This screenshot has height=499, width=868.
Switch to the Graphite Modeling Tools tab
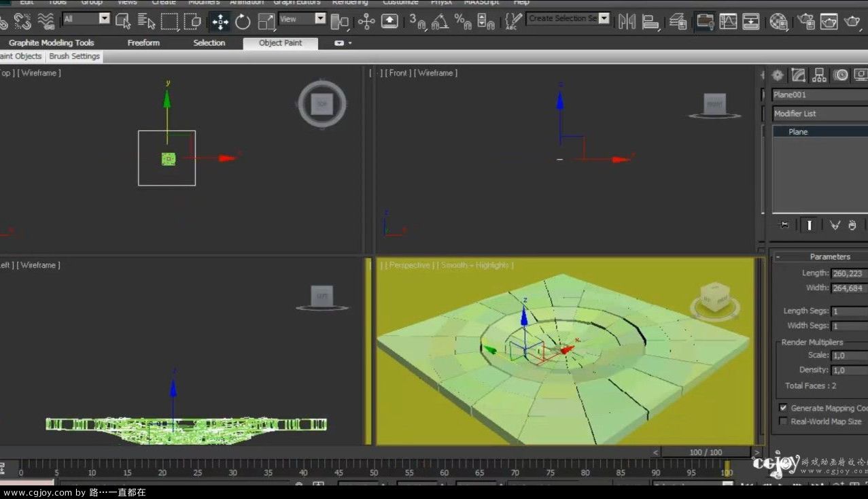(52, 43)
